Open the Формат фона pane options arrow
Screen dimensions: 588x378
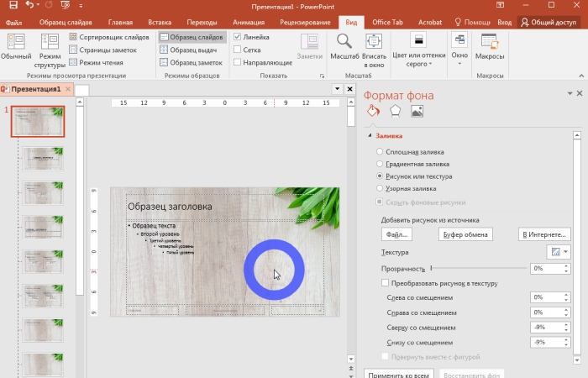click(x=570, y=93)
